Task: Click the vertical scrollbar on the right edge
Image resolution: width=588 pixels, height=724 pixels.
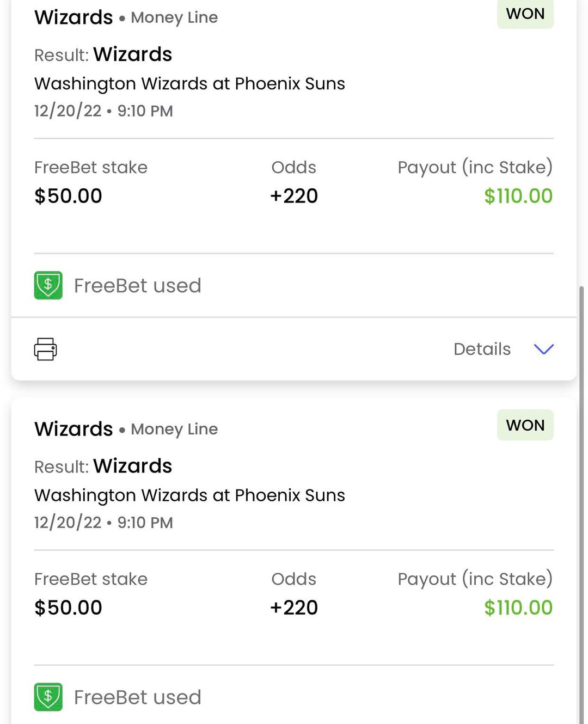Action: click(x=581, y=490)
